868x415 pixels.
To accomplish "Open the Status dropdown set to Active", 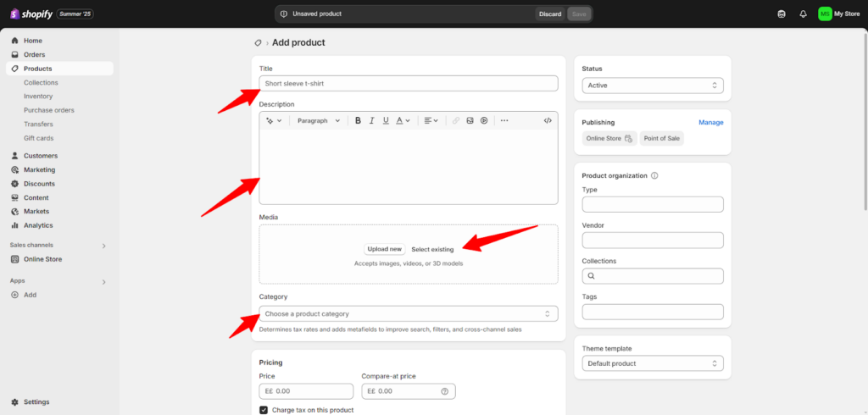I will tap(652, 86).
